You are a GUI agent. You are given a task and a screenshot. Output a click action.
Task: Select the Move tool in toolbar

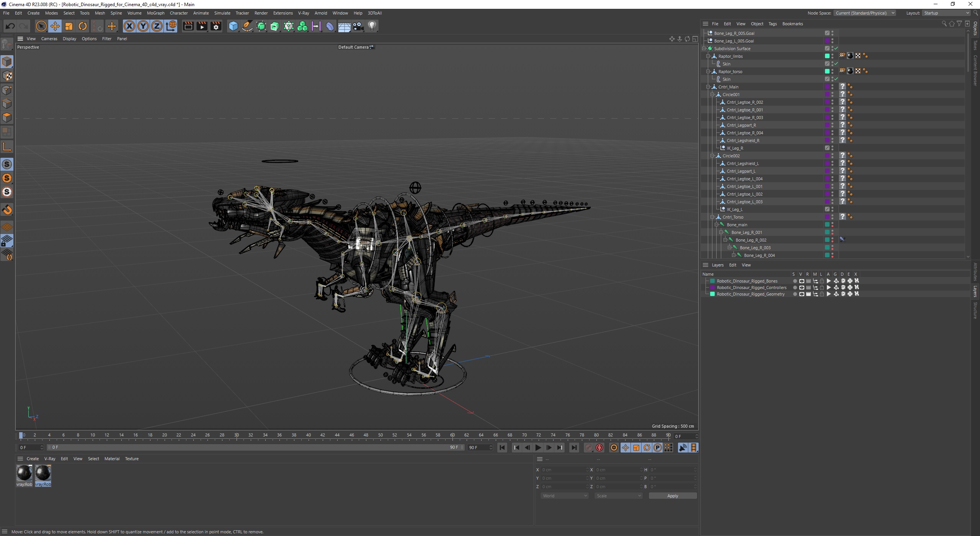click(x=55, y=26)
